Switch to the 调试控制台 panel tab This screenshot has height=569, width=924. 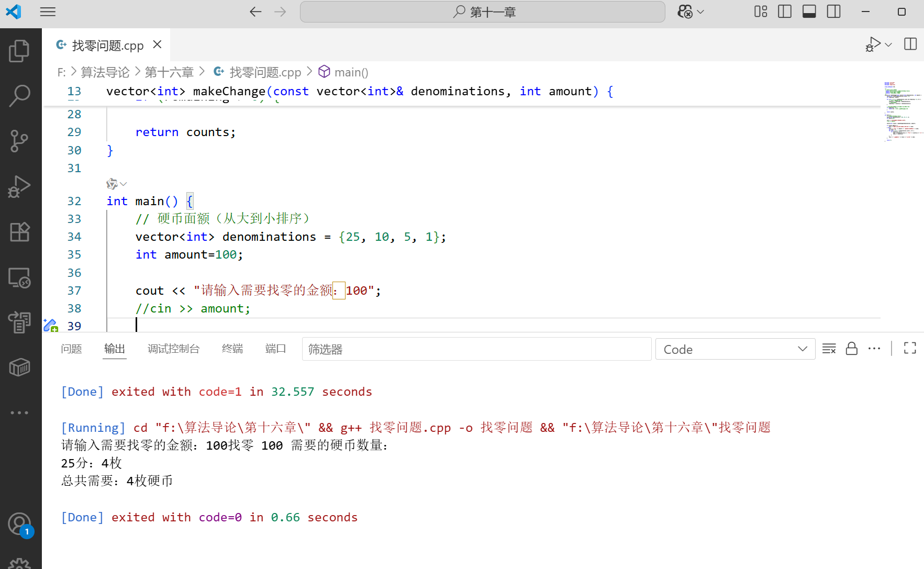point(174,349)
